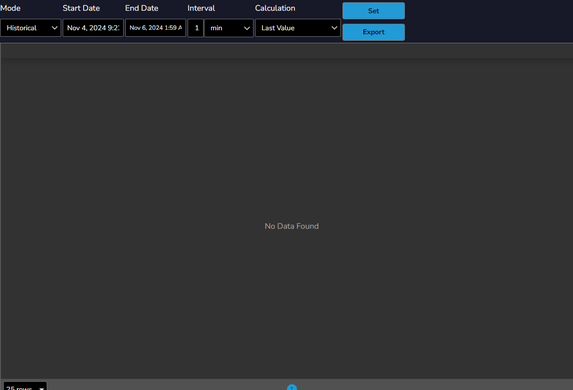Click the Start Date label
This screenshot has height=390, width=573.
[x=81, y=8]
